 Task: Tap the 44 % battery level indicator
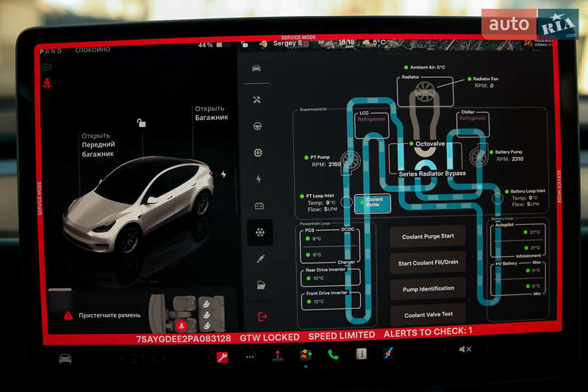click(x=210, y=45)
